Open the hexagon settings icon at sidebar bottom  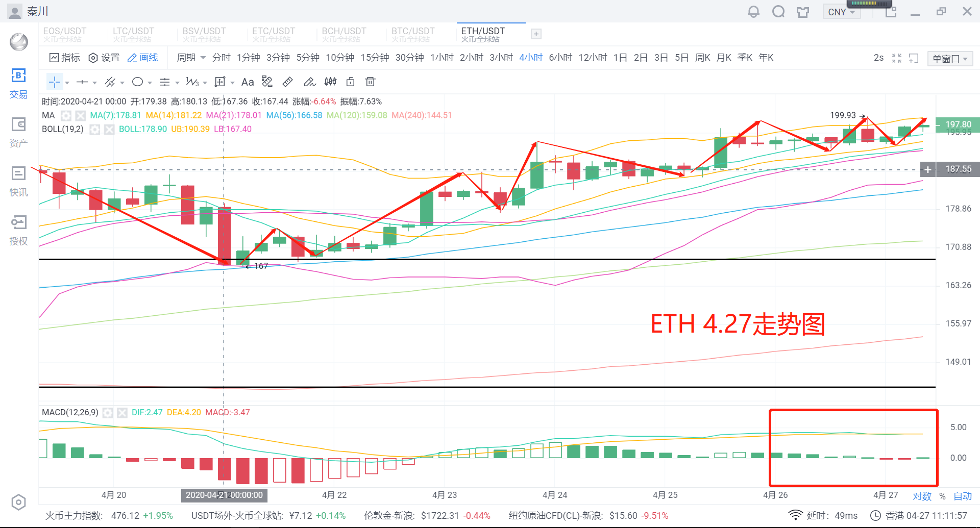click(18, 502)
